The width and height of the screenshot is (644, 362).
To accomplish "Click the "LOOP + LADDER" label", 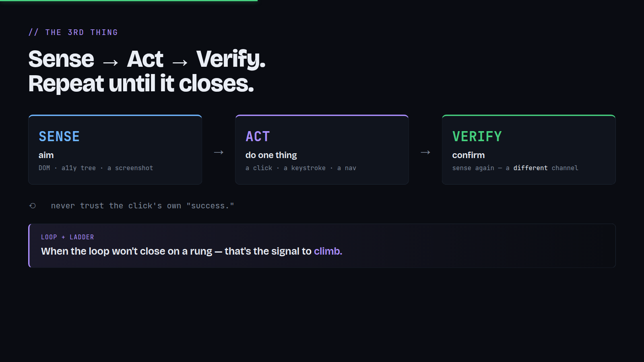I will (x=68, y=237).
